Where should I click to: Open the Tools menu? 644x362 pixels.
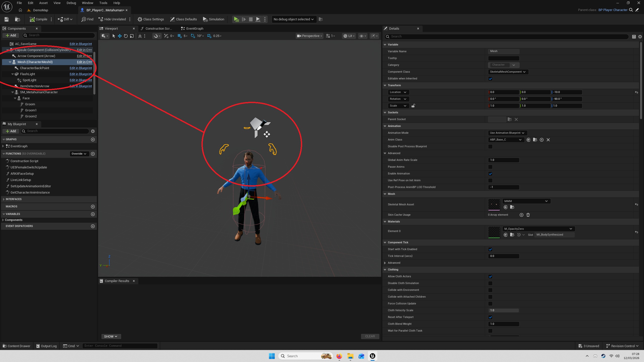[x=103, y=3]
